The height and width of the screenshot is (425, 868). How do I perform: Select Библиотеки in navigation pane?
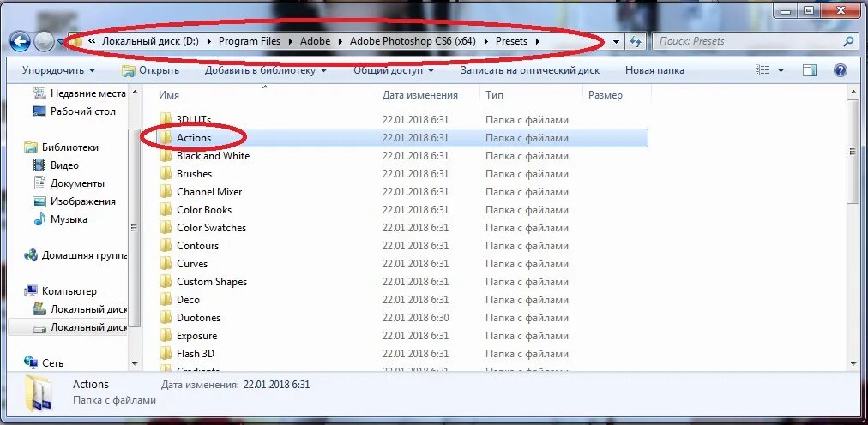click(x=61, y=147)
